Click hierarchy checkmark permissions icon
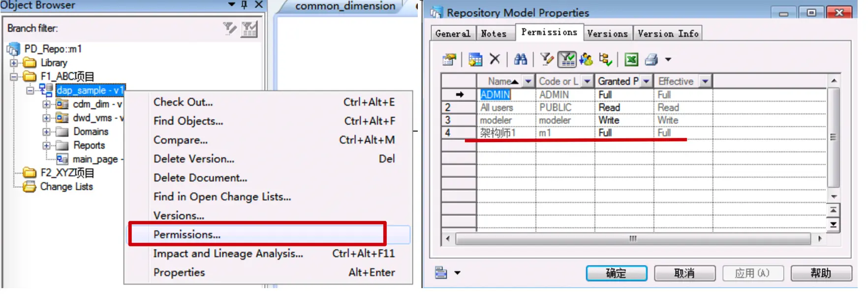The height and width of the screenshot is (294, 868). tap(606, 59)
